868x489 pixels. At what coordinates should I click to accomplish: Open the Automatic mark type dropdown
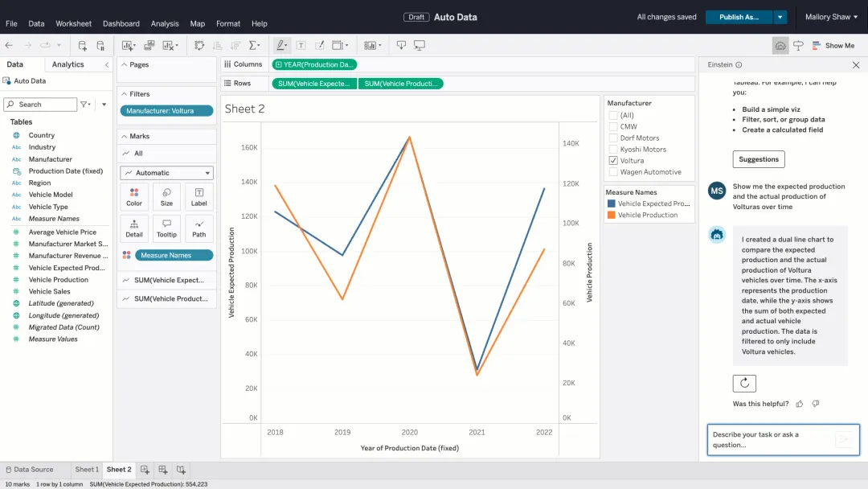[166, 173]
